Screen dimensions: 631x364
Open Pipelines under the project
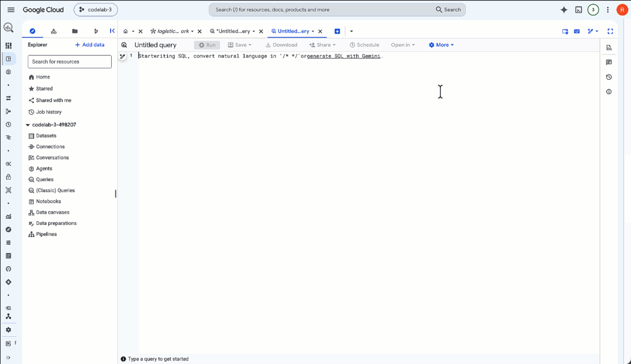click(43, 234)
